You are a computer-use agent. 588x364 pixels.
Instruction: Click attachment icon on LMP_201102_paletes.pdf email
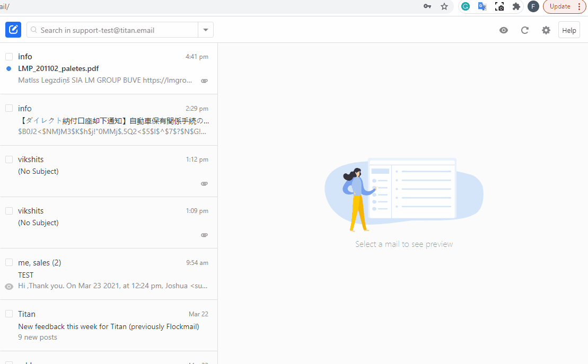click(204, 81)
